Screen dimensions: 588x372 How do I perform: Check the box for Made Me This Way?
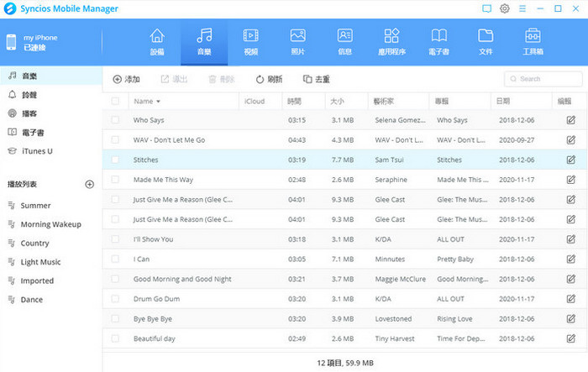point(115,180)
